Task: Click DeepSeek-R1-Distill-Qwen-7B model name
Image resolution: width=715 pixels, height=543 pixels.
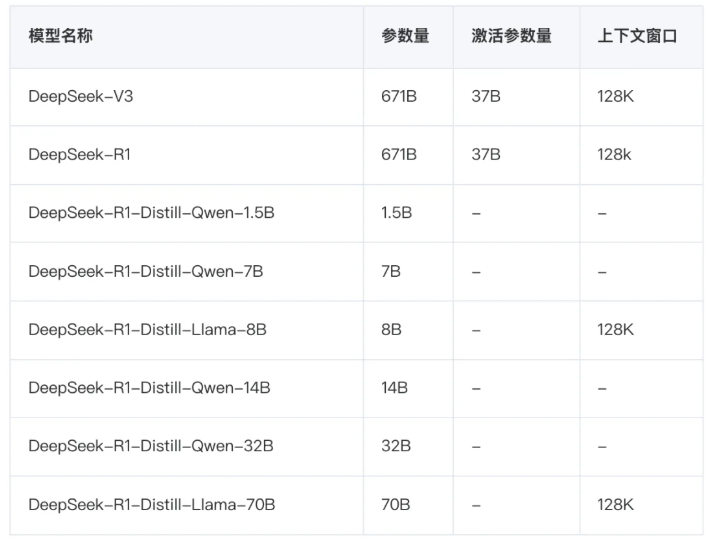Action: point(146,271)
